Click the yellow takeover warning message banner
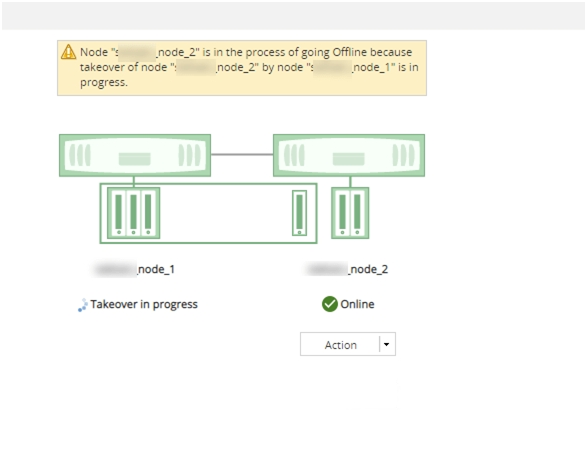587x464 pixels. click(242, 68)
